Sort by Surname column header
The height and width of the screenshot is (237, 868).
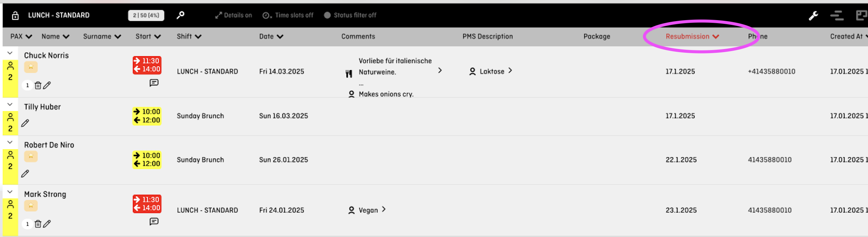tap(102, 36)
